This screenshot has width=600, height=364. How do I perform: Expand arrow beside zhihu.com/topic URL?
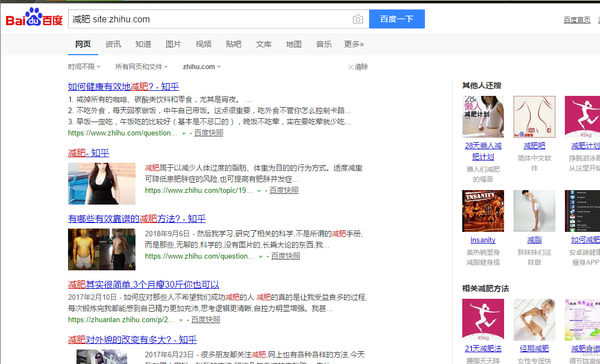click(x=259, y=191)
